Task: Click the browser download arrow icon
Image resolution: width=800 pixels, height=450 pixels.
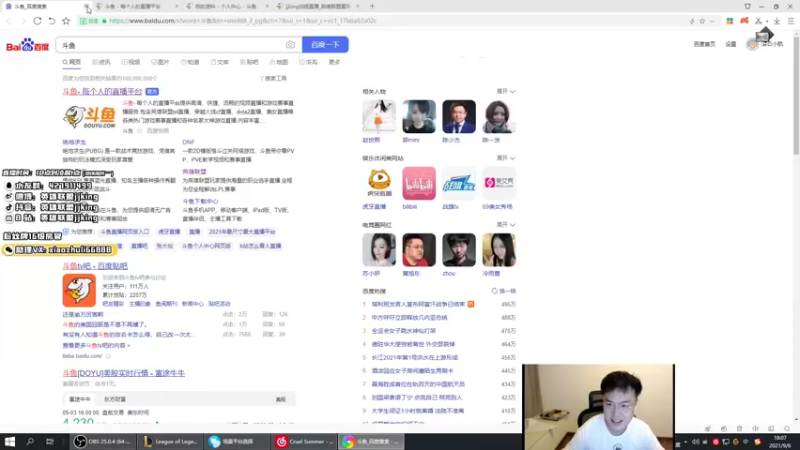Action: [x=776, y=21]
